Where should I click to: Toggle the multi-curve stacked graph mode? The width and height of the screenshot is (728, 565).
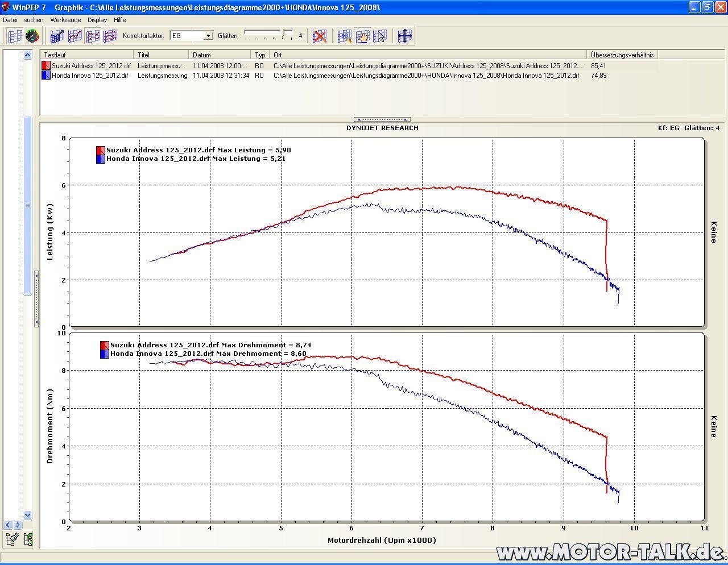click(x=110, y=36)
